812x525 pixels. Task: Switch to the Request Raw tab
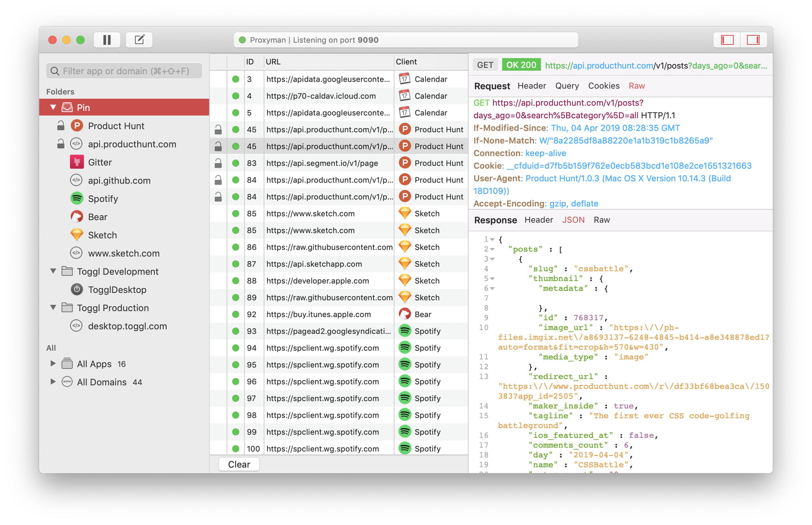(x=637, y=86)
